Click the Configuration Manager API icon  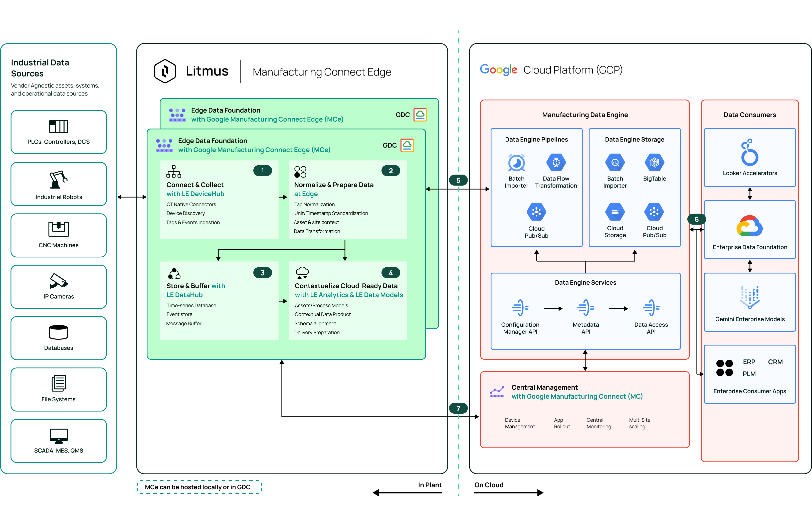click(x=520, y=308)
